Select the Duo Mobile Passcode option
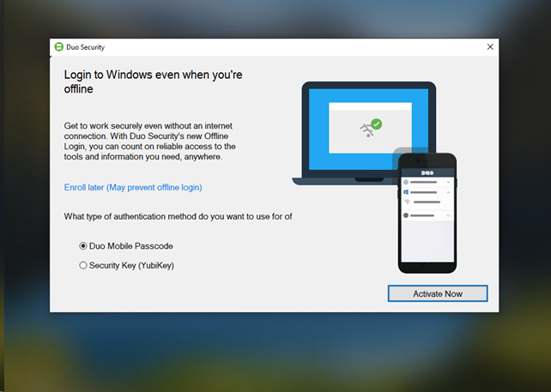The width and height of the screenshot is (551, 392). pos(83,246)
